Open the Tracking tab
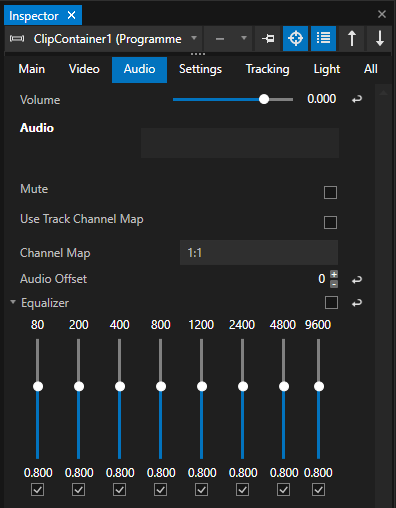The height and width of the screenshot is (508, 396). coord(267,69)
